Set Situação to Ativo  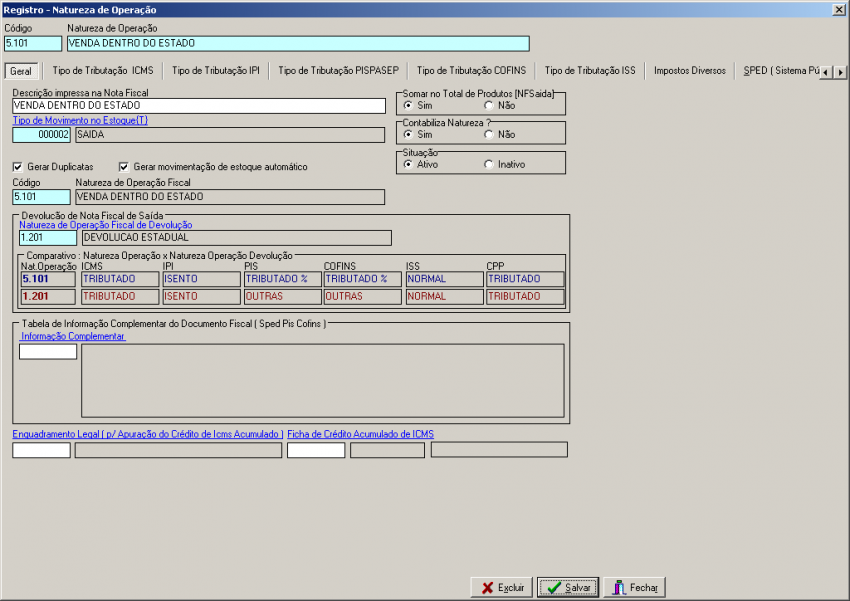[408, 164]
